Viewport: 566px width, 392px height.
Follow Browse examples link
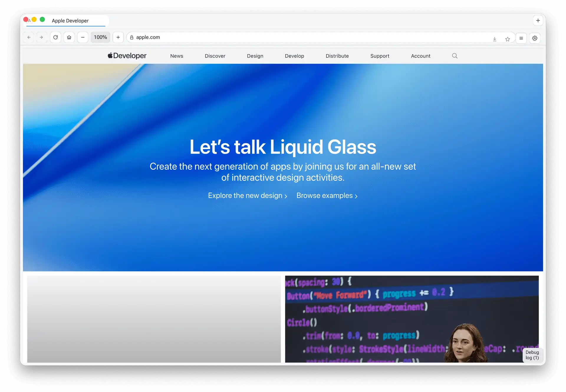tap(327, 196)
